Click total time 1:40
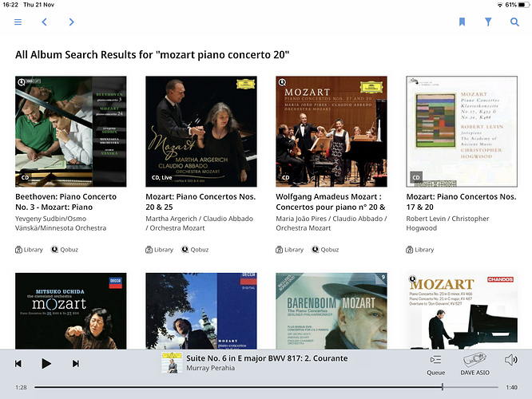This screenshot has width=532, height=399. coord(512,387)
